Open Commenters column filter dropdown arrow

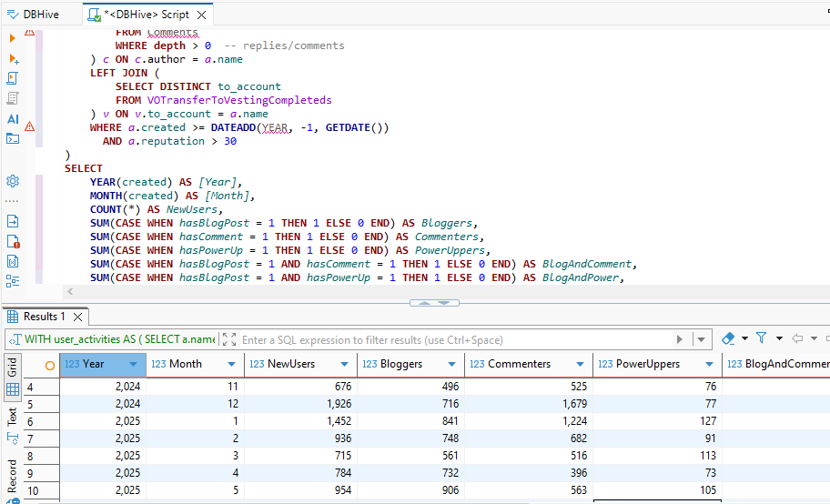click(580, 364)
